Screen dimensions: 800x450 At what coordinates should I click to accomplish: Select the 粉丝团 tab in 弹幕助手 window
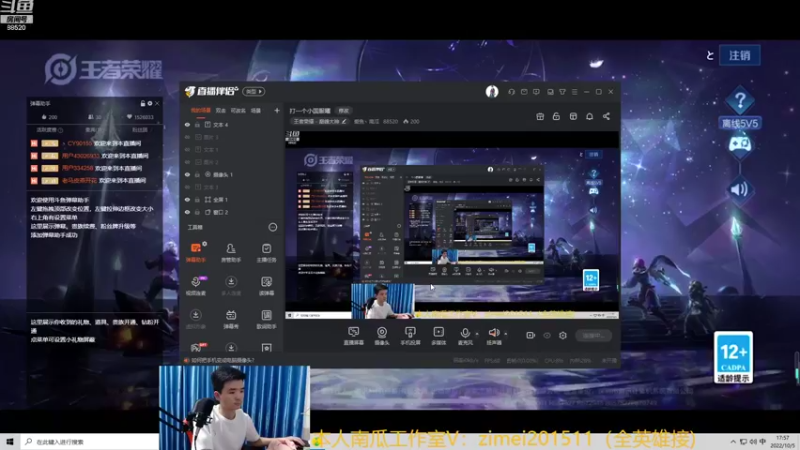pos(139,130)
